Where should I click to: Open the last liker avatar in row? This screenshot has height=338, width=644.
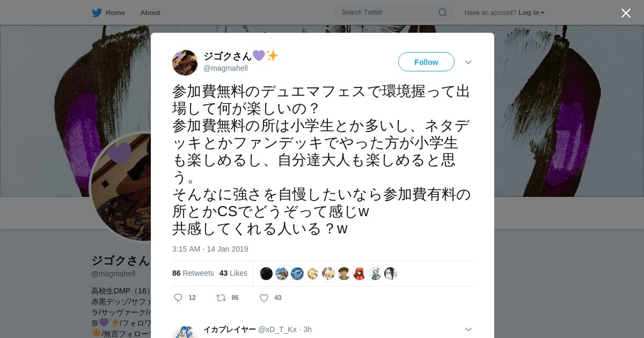click(x=391, y=274)
